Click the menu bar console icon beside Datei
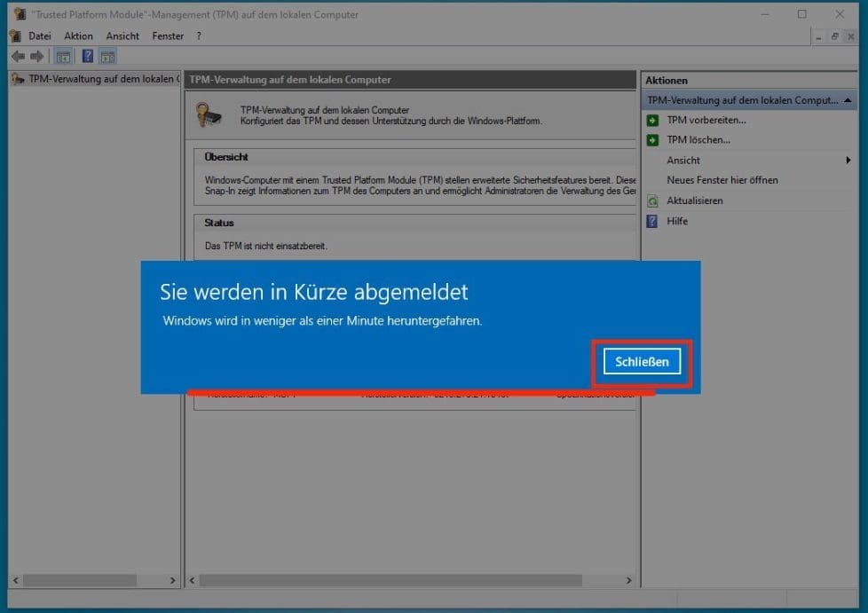Screen dimensions: 868x613 click(x=15, y=36)
